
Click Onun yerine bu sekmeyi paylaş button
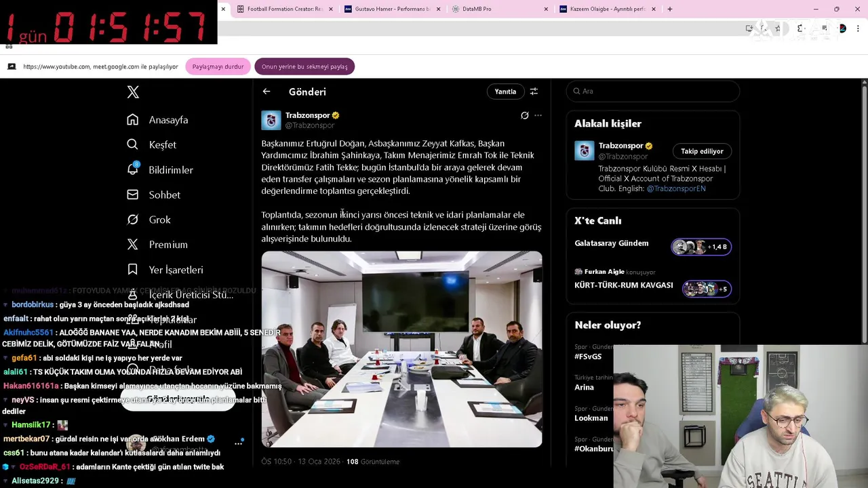point(304,66)
